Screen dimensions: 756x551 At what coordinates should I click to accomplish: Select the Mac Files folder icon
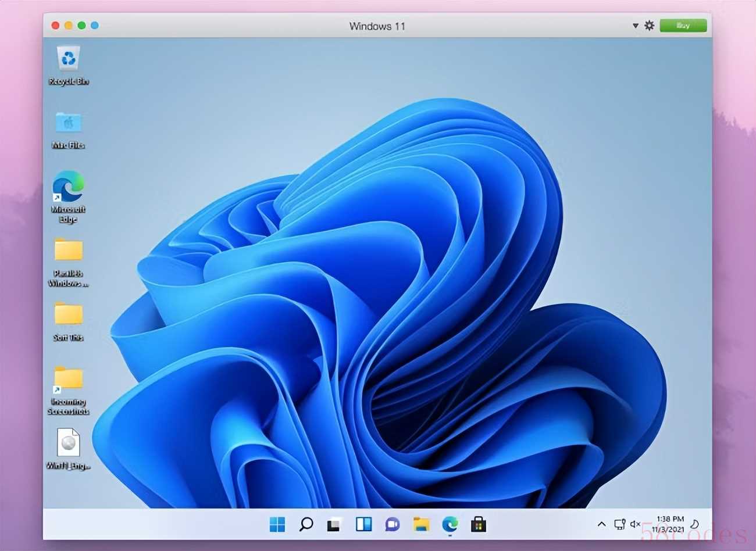point(69,130)
